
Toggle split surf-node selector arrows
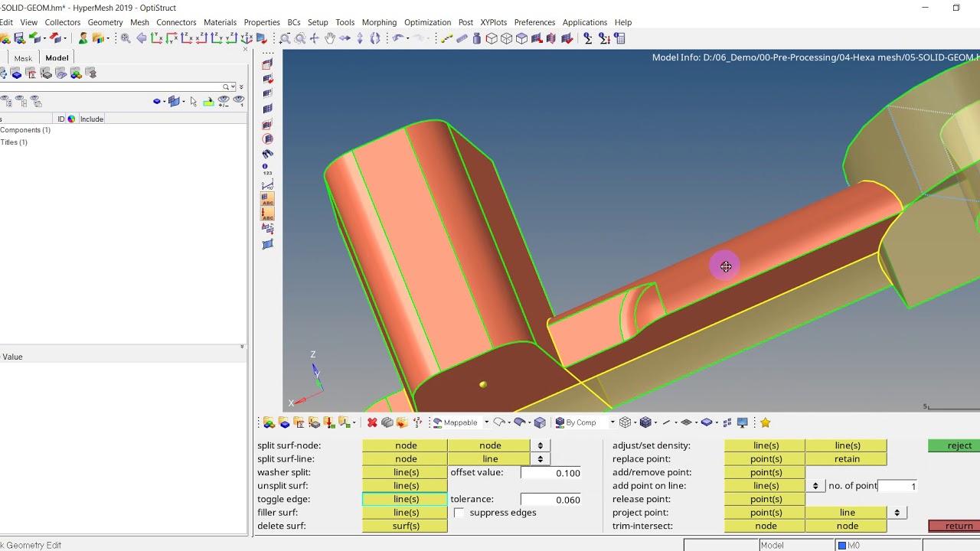[540, 445]
